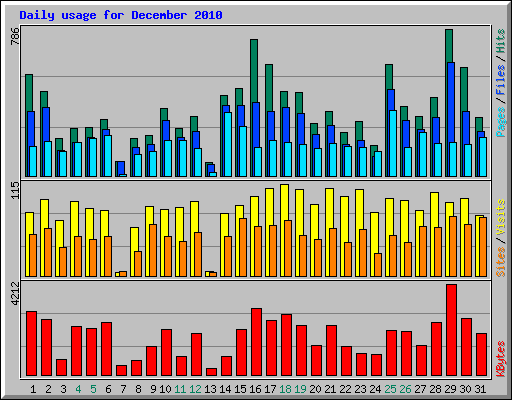Click day 16 on the x-axis

(x=255, y=389)
